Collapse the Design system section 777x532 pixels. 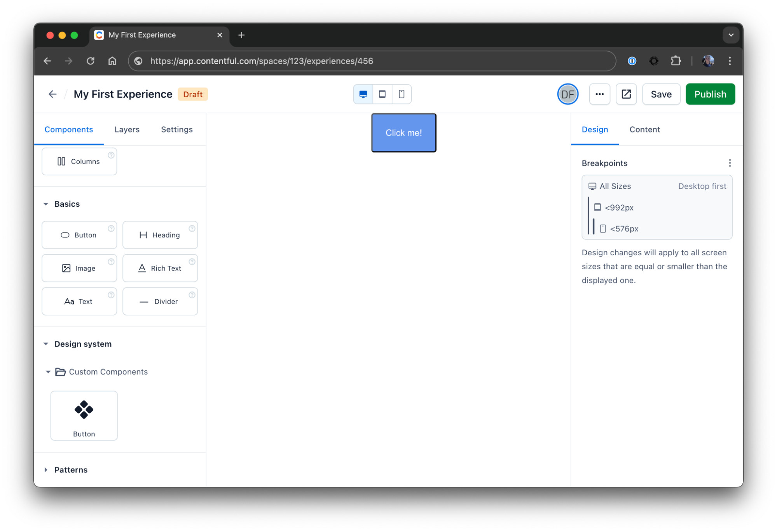pos(47,344)
